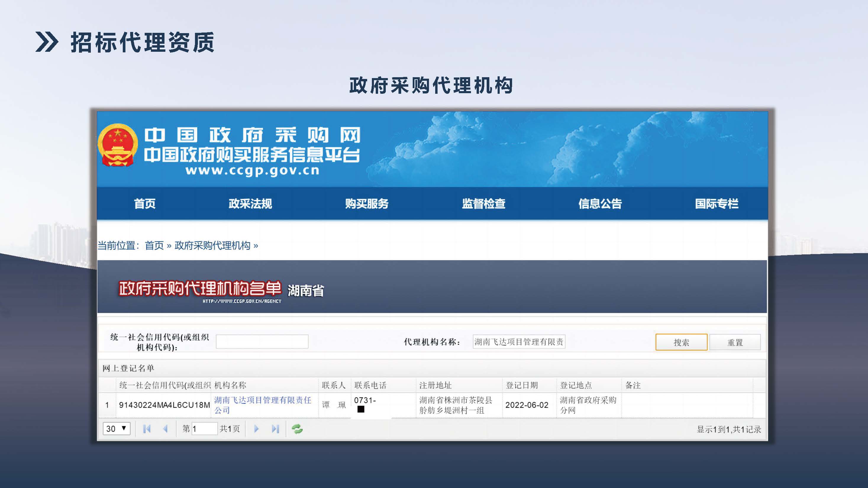Click www.ccgp.gov.cn banner text

(x=252, y=171)
